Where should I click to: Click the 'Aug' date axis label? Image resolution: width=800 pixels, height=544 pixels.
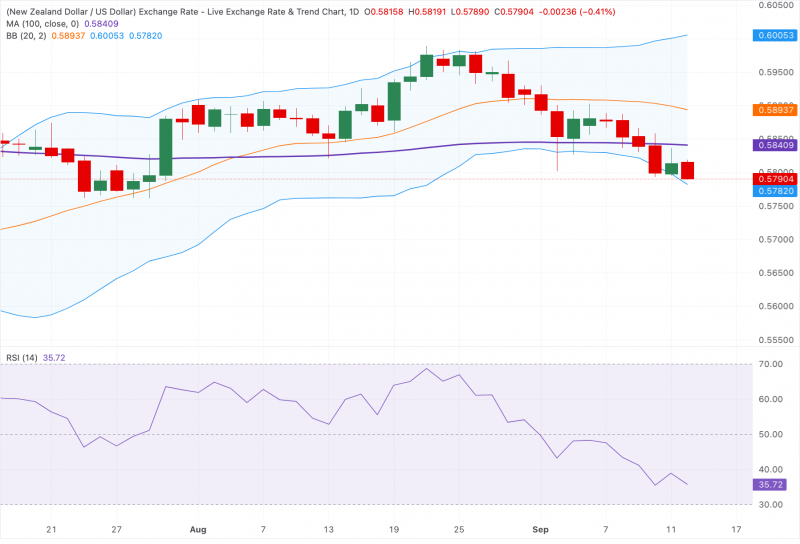click(198, 529)
